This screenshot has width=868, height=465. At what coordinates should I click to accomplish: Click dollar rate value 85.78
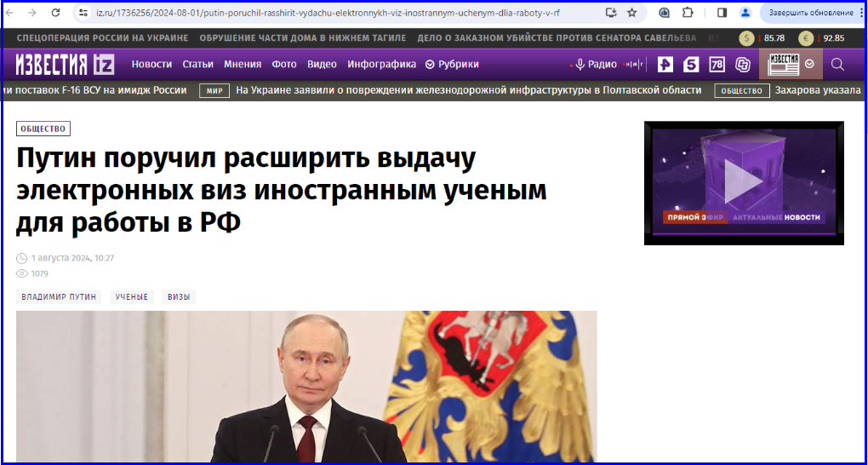tap(774, 38)
